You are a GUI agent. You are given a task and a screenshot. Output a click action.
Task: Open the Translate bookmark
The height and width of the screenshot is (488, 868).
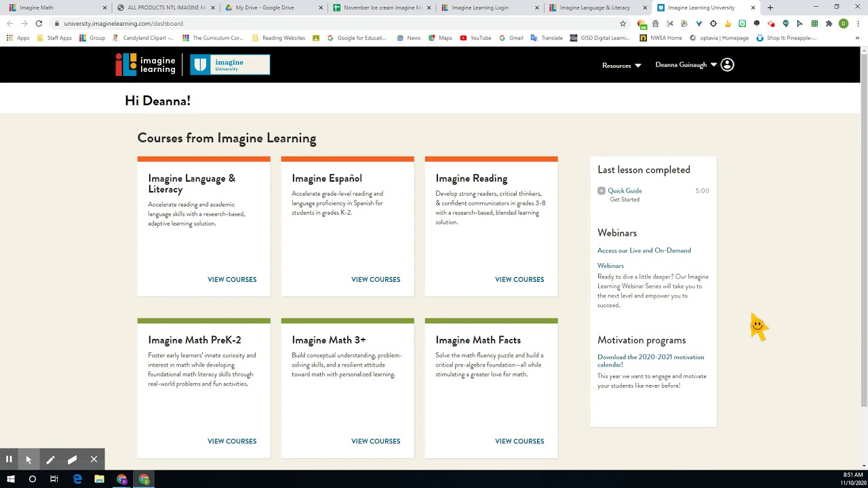coord(547,38)
